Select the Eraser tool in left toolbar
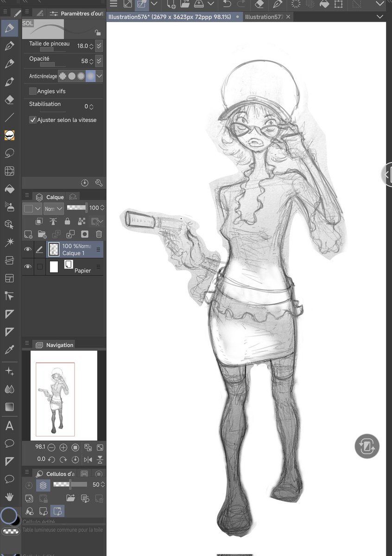Image resolution: width=392 pixels, height=556 pixels. pos(9,100)
